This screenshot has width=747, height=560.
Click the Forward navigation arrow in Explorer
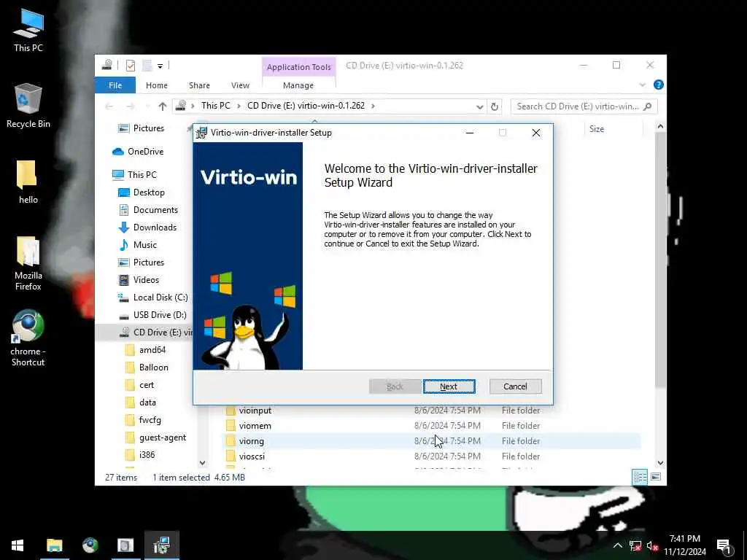(x=131, y=106)
